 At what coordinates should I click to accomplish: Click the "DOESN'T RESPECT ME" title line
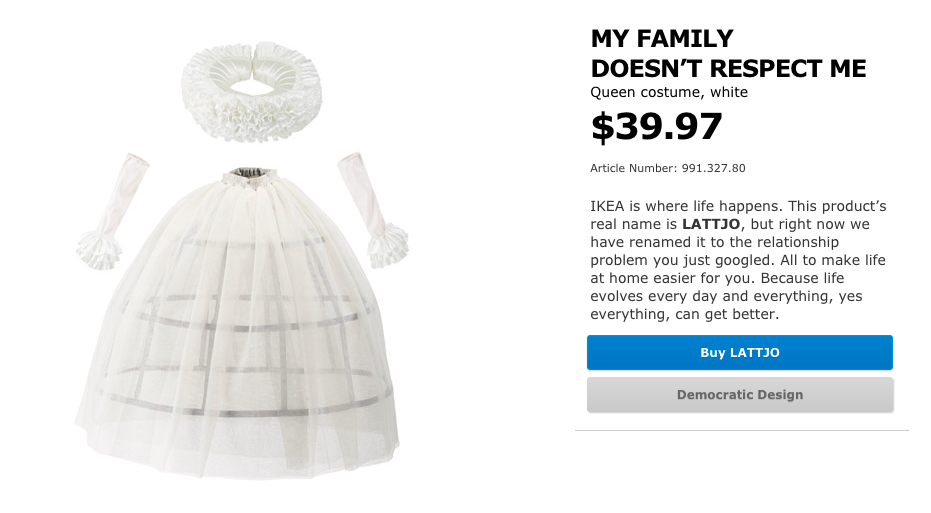click(x=728, y=69)
